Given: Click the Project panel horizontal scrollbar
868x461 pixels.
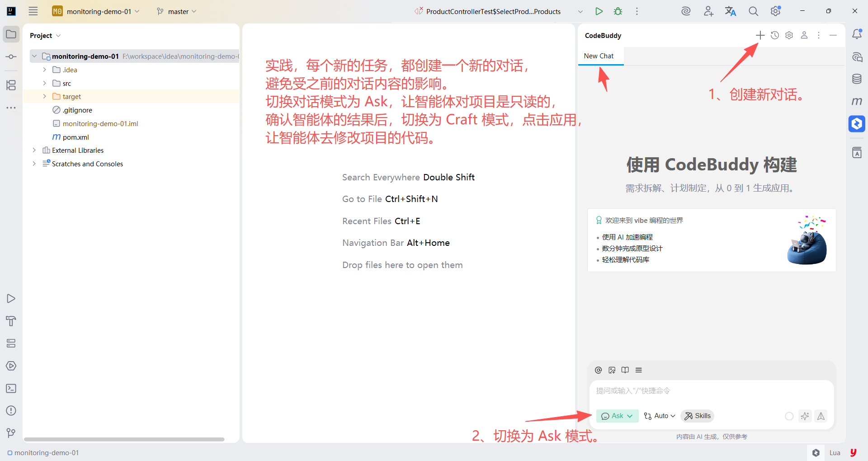Looking at the screenshot, I should tap(124, 439).
